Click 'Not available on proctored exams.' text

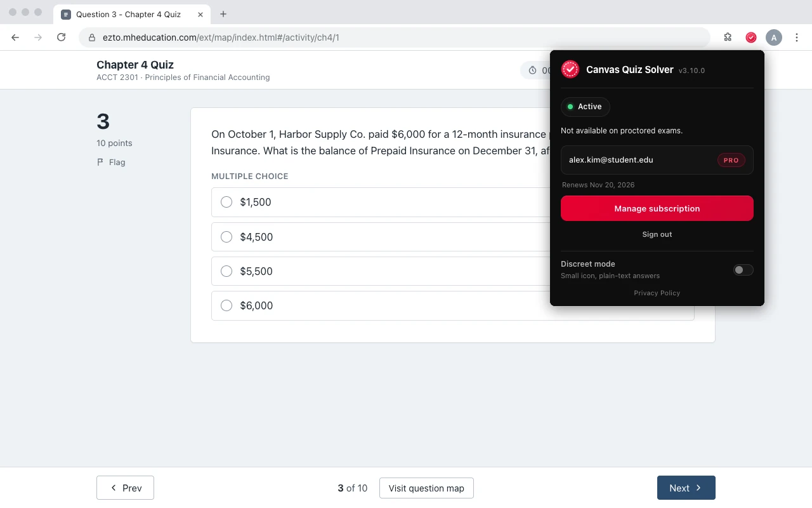[622, 130]
